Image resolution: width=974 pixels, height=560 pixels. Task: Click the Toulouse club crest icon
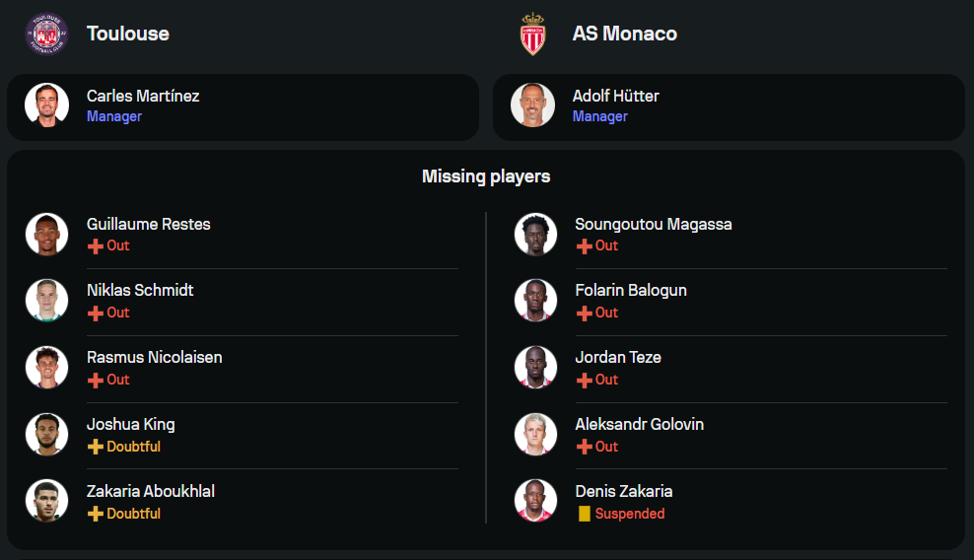(47, 34)
